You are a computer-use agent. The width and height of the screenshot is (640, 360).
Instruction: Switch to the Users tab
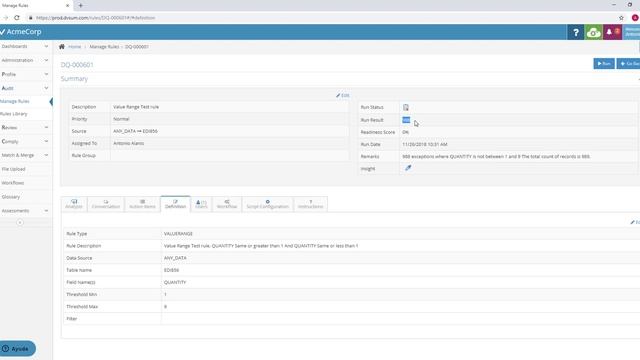201,204
